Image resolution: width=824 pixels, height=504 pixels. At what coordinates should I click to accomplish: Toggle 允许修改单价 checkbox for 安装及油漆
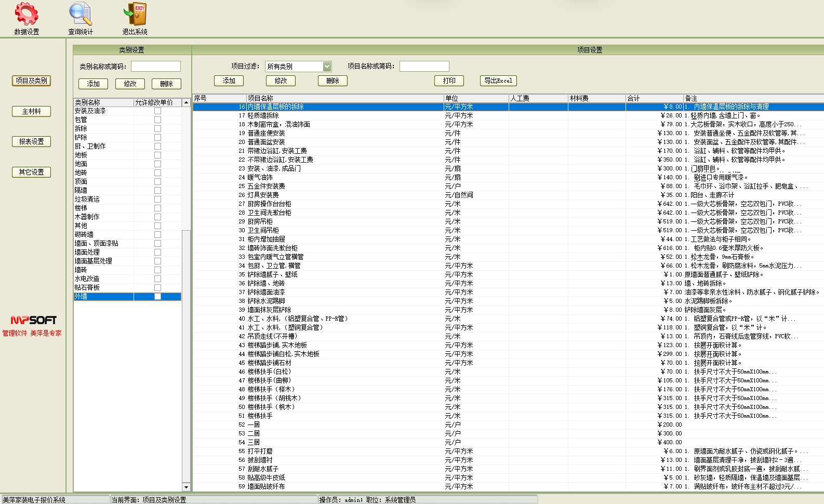(157, 111)
